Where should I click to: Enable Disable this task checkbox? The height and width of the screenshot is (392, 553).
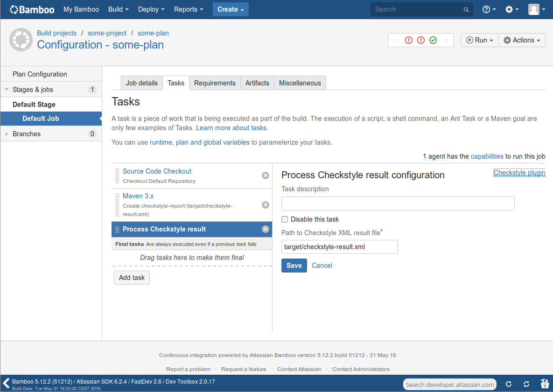tap(285, 219)
